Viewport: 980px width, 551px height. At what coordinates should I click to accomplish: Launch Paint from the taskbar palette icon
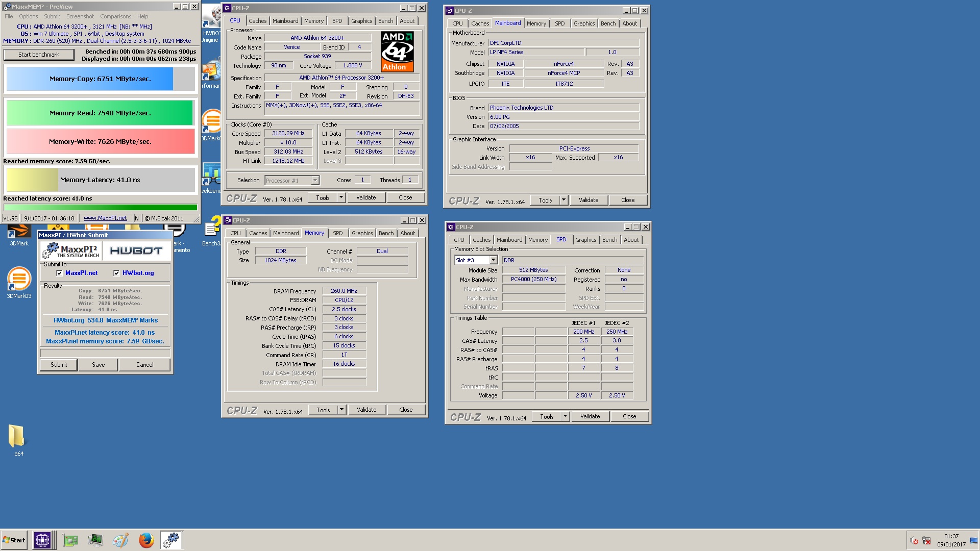click(x=120, y=540)
